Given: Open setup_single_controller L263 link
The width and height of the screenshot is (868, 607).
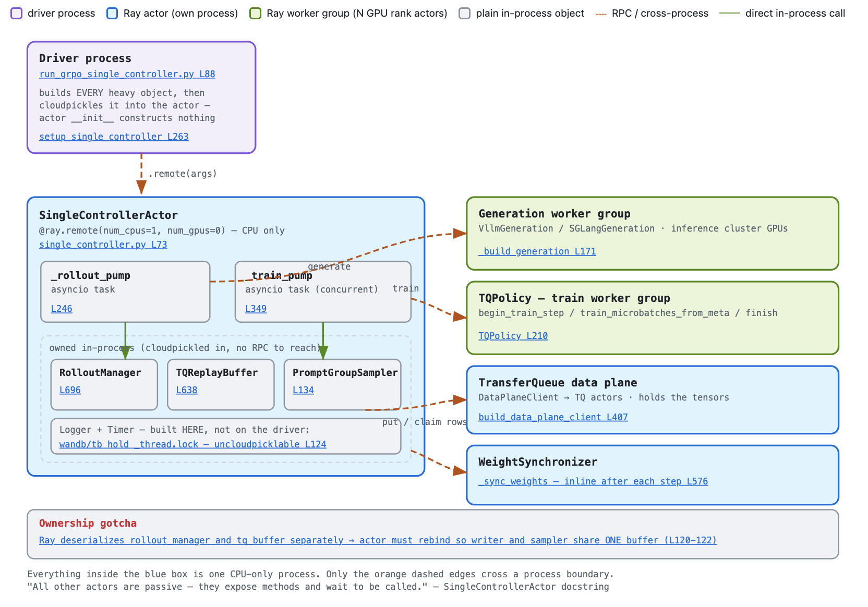Looking at the screenshot, I should click(x=114, y=137).
